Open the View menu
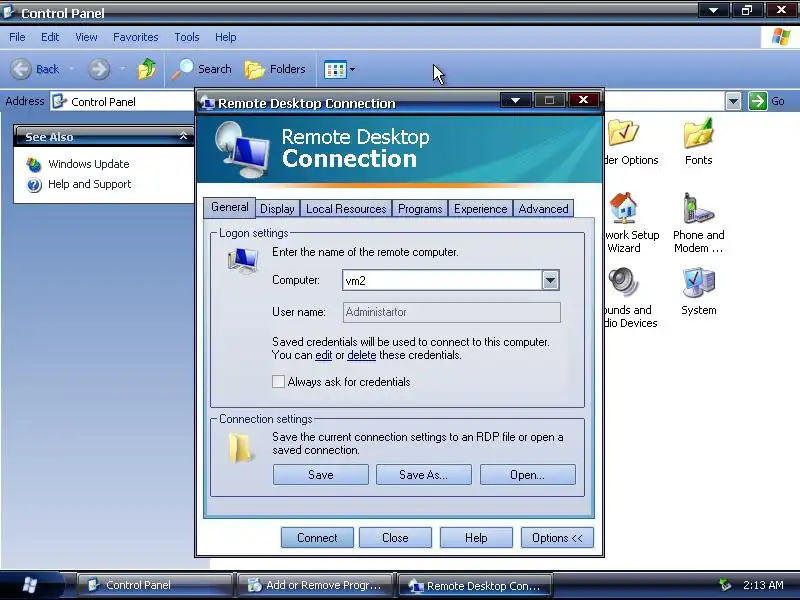 (86, 37)
